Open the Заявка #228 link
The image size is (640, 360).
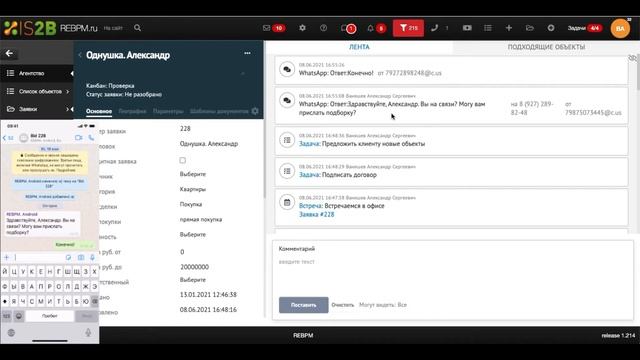coord(316,214)
